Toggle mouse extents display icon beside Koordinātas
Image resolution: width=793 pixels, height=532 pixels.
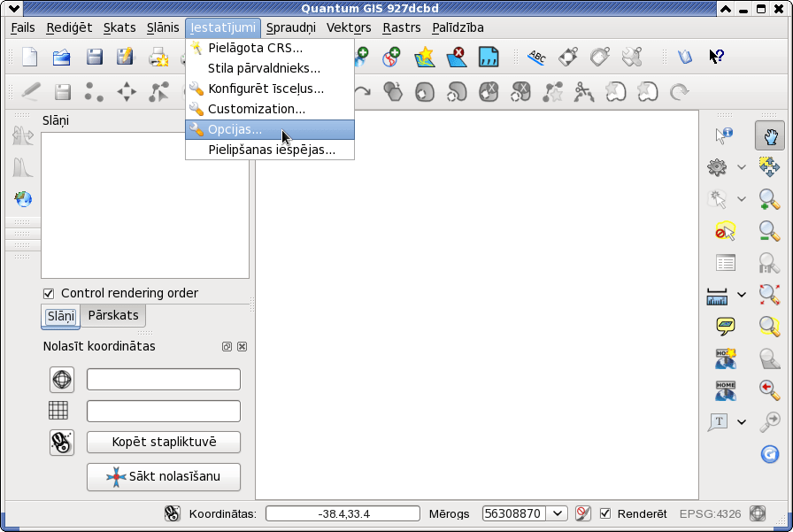(172, 513)
